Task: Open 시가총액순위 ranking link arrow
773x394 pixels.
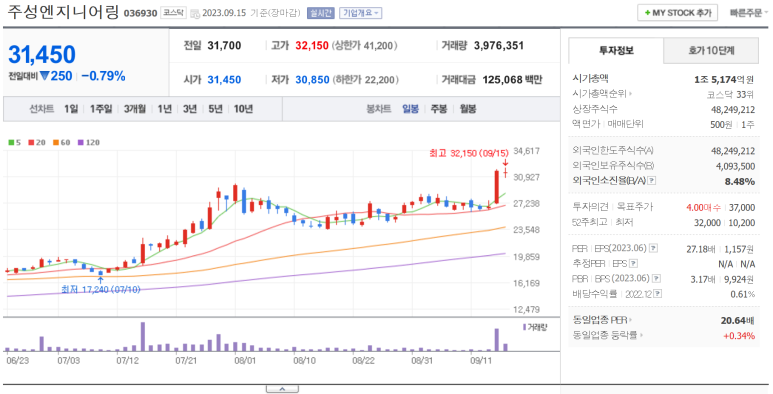Action: click(631, 94)
